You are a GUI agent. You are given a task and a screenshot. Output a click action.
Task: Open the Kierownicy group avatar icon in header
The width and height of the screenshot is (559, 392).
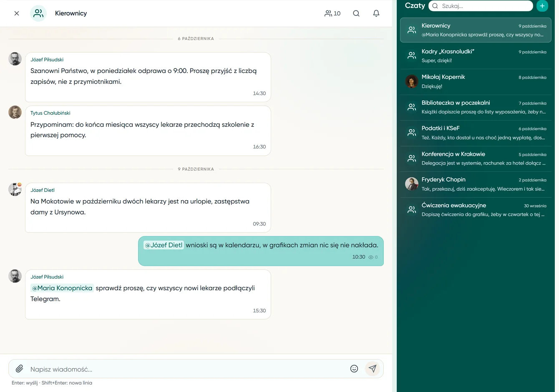click(38, 13)
